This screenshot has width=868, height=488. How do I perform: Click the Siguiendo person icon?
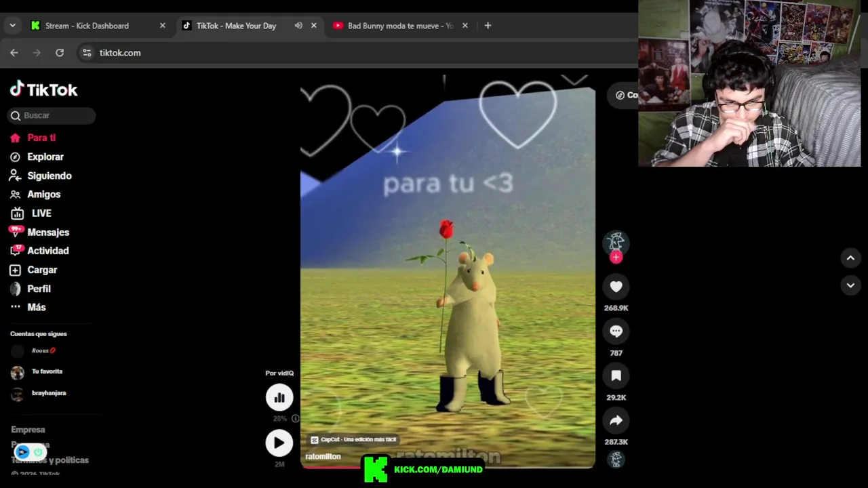point(15,176)
